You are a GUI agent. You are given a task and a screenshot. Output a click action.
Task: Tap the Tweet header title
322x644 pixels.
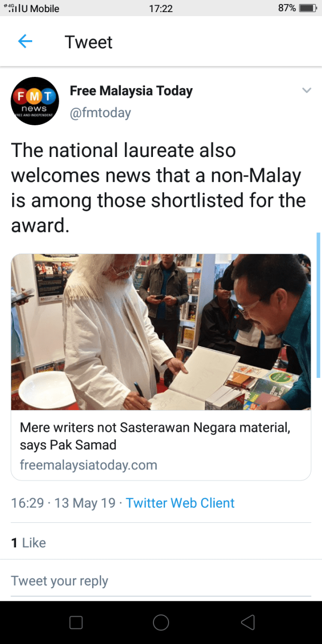(89, 42)
